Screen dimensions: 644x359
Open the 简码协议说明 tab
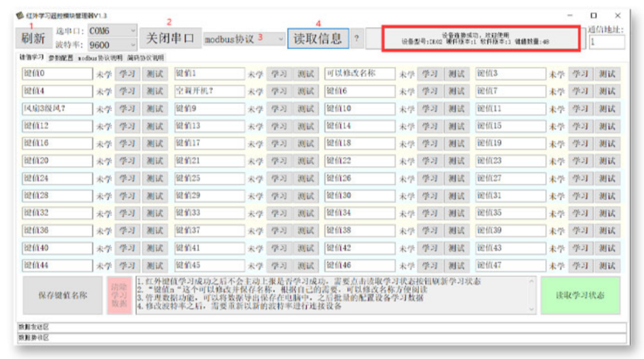145,58
